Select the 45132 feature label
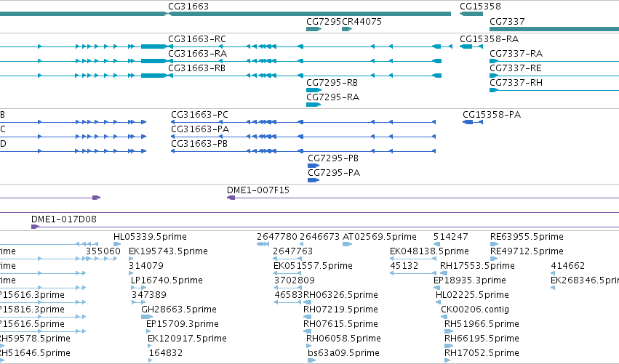Image resolution: width=619 pixels, height=364 pixels. tap(404, 266)
